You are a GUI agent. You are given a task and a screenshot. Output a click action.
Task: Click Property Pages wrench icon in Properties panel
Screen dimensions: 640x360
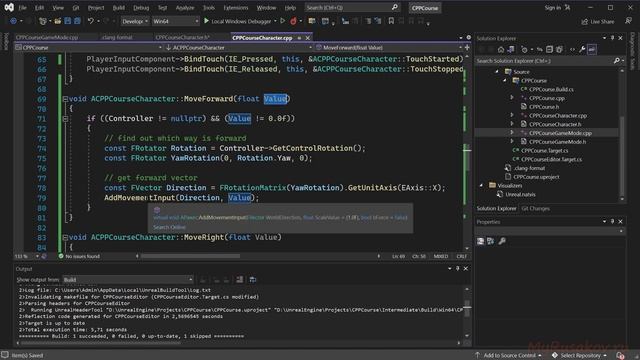[502, 241]
